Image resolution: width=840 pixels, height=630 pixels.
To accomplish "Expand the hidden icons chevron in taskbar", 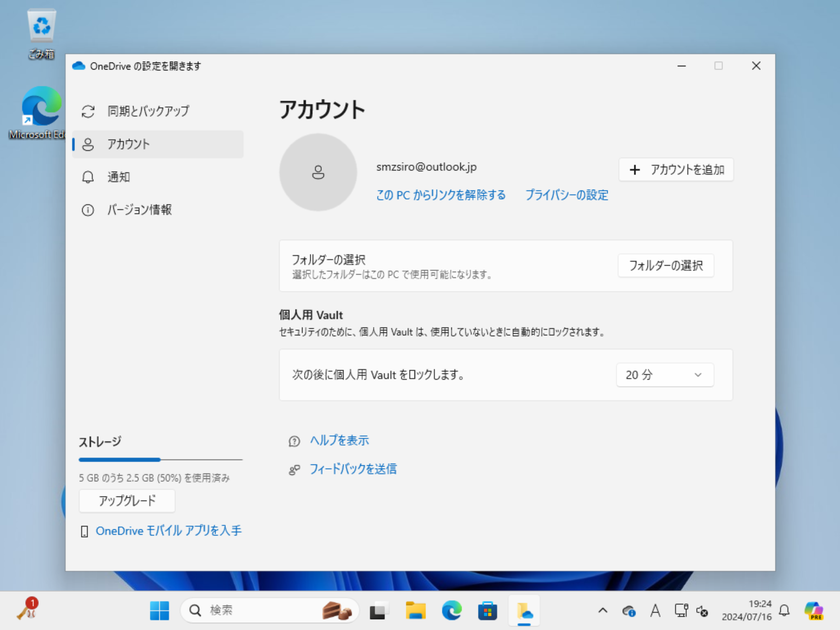I will tap(602, 610).
